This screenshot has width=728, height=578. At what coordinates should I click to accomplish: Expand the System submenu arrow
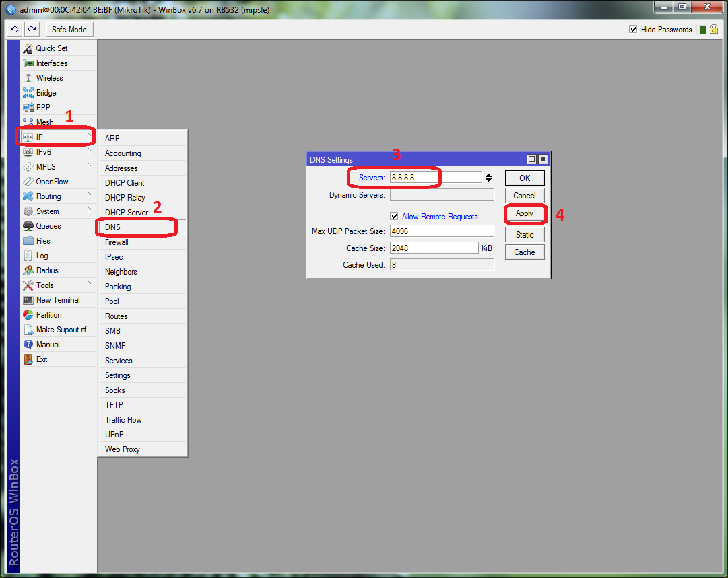click(x=89, y=211)
